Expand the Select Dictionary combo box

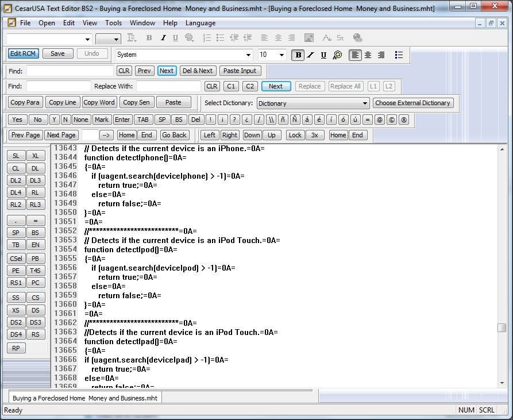coord(365,103)
